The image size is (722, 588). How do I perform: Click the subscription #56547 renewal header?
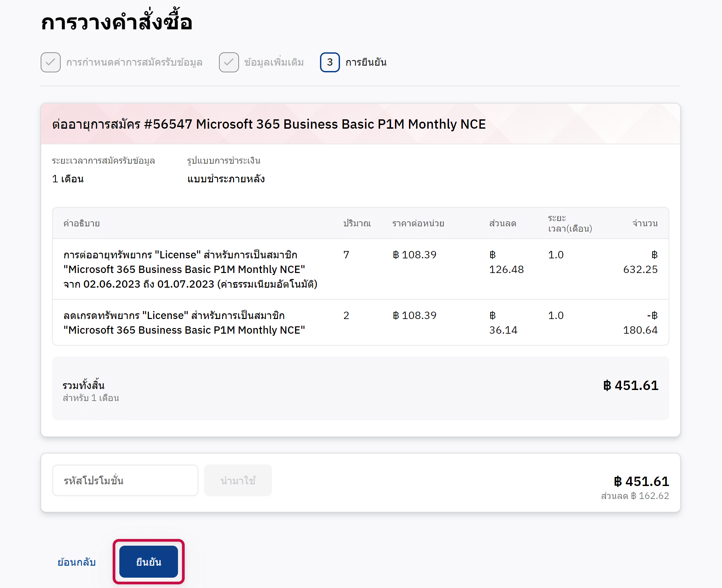pos(269,124)
